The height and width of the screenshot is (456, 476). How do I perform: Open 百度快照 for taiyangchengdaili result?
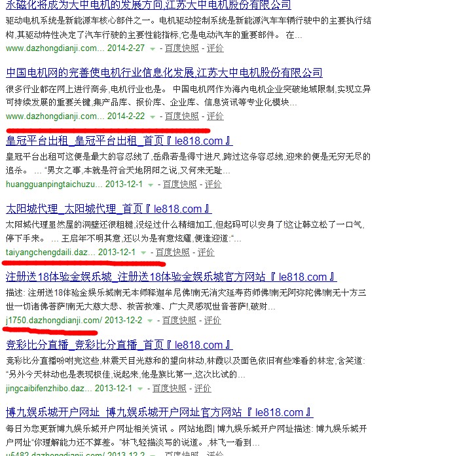(x=173, y=252)
